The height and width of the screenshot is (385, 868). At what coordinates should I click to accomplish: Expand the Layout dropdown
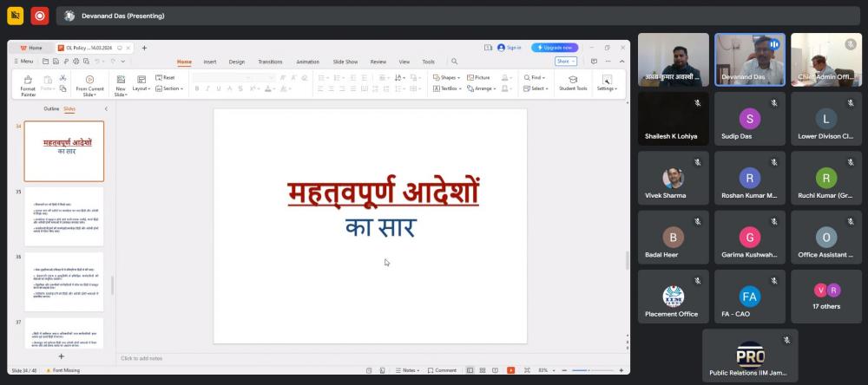[141, 88]
